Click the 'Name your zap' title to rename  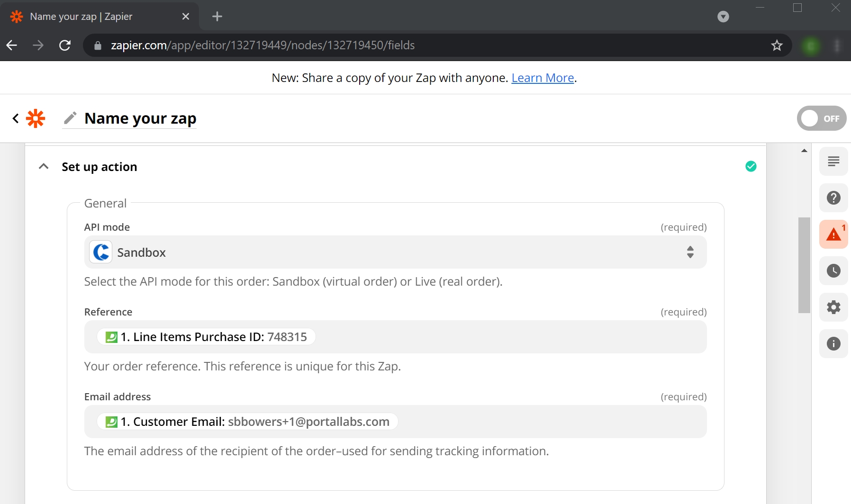tap(140, 118)
